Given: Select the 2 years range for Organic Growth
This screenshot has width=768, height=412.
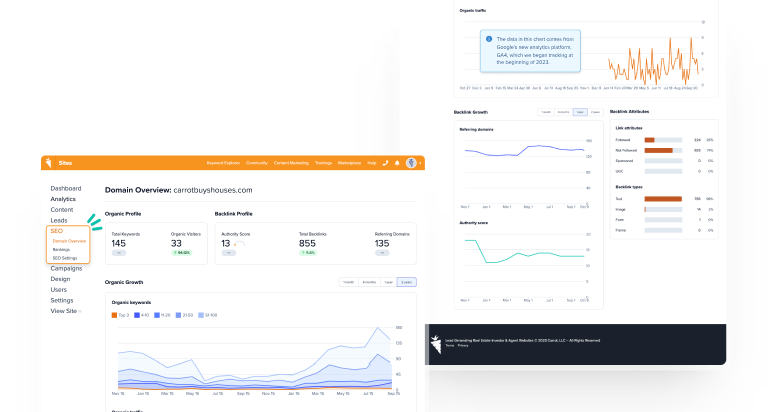Looking at the screenshot, I should pyautogui.click(x=406, y=282).
